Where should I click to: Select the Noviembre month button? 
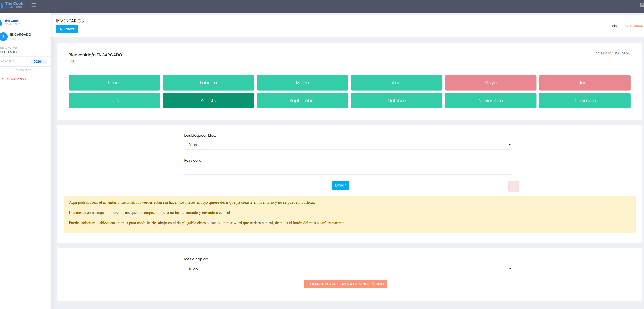[x=491, y=101]
